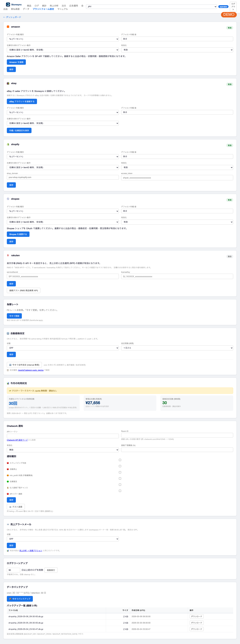
Task: Open shopee 有効化 dropdown
Action: coord(177,222)
